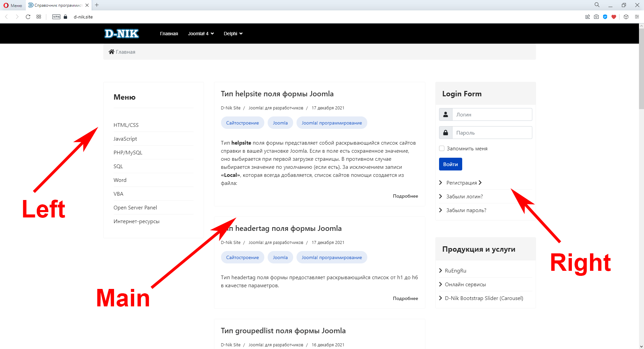
Task: Click the browser forward arrow
Action: pyautogui.click(x=17, y=17)
